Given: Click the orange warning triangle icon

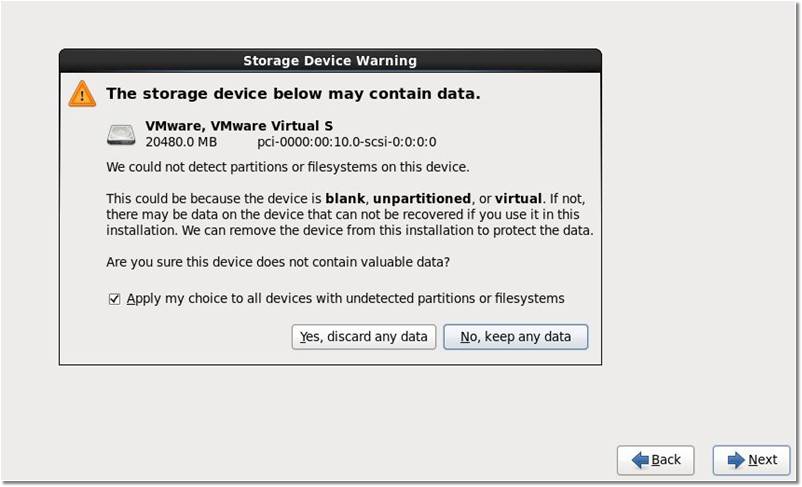Looking at the screenshot, I should 82,94.
